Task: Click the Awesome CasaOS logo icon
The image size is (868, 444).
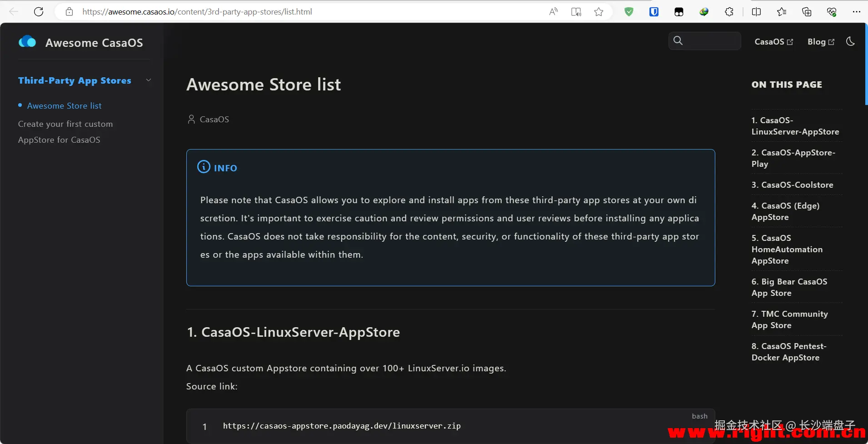Action: (x=27, y=42)
